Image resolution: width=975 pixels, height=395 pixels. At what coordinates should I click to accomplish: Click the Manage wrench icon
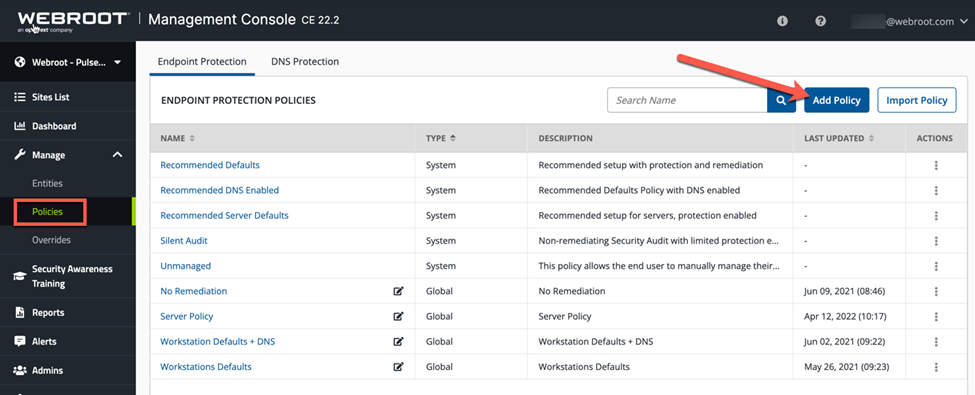click(x=19, y=155)
